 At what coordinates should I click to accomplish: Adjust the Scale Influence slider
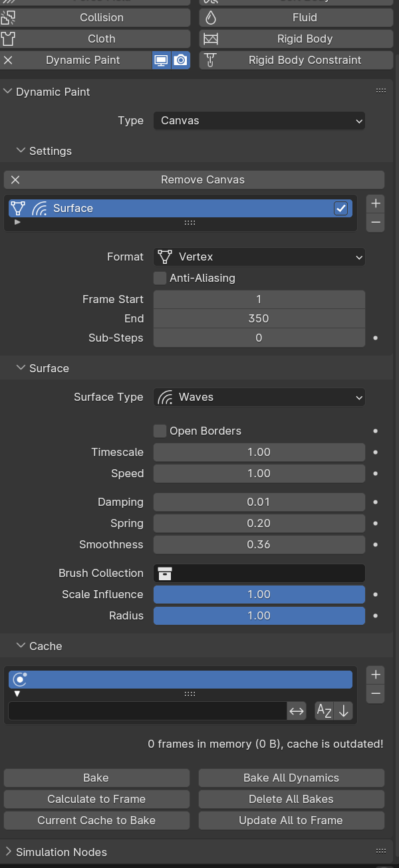pos(259,594)
